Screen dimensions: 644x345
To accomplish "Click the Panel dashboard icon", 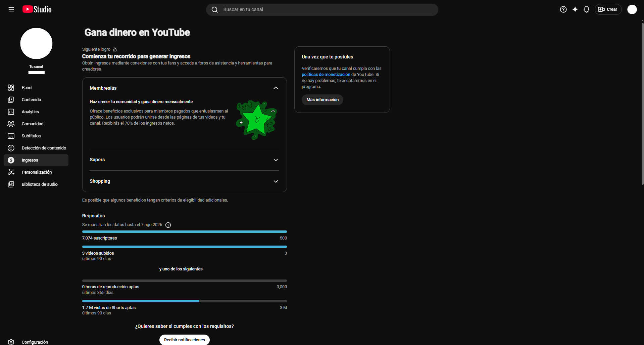I will [11, 88].
